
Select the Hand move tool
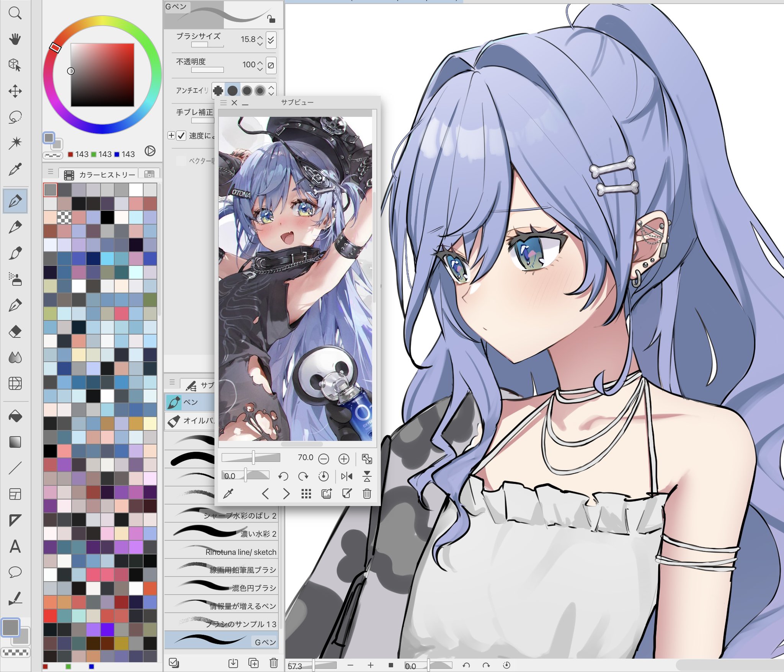[15, 39]
